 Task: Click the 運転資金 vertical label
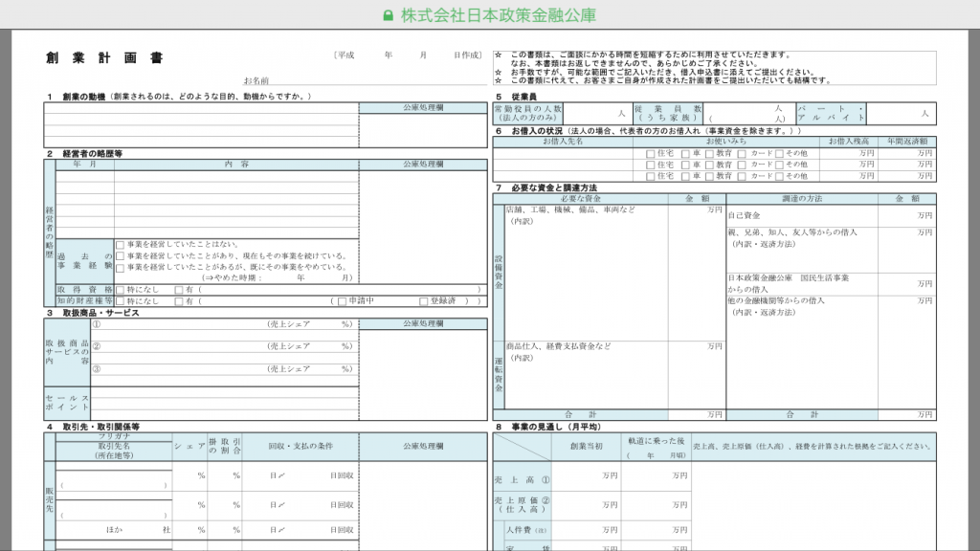(x=499, y=375)
